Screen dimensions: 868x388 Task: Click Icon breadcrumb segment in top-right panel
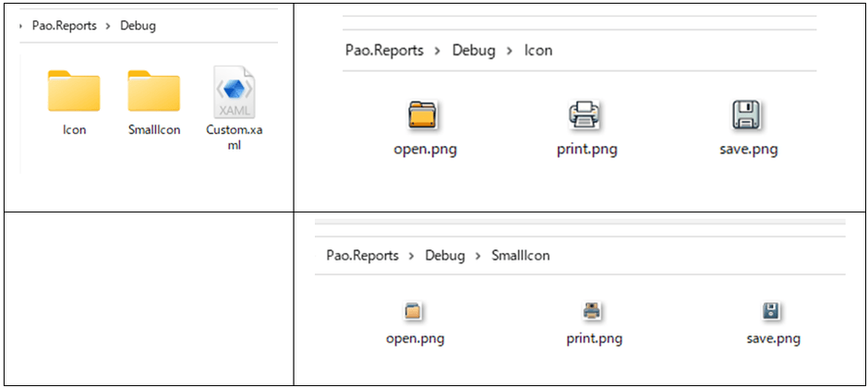[538, 51]
